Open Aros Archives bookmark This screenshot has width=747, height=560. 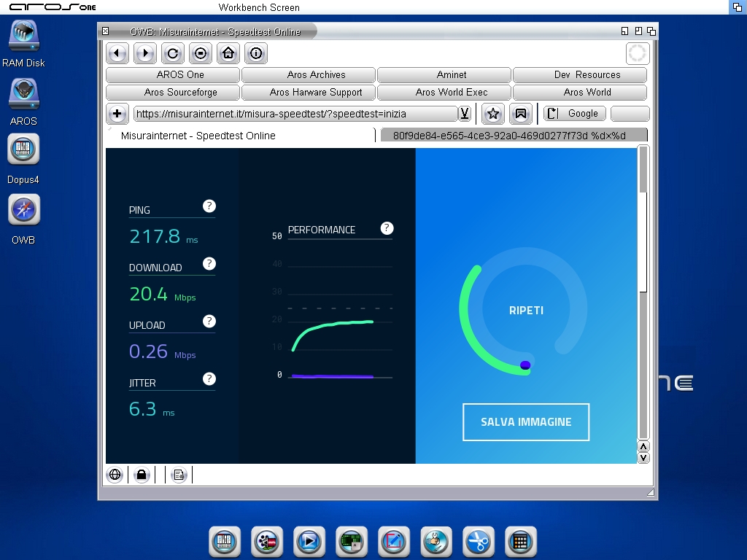coord(309,75)
